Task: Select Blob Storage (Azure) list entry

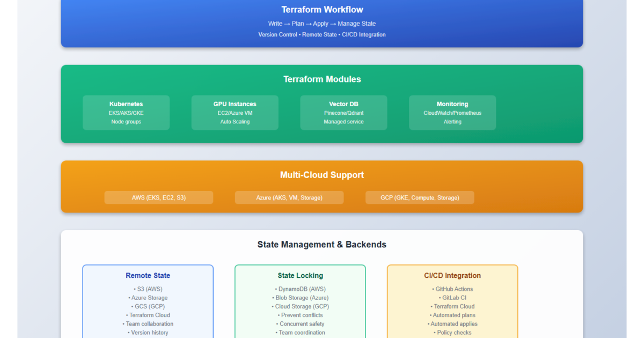Action: 300,298
